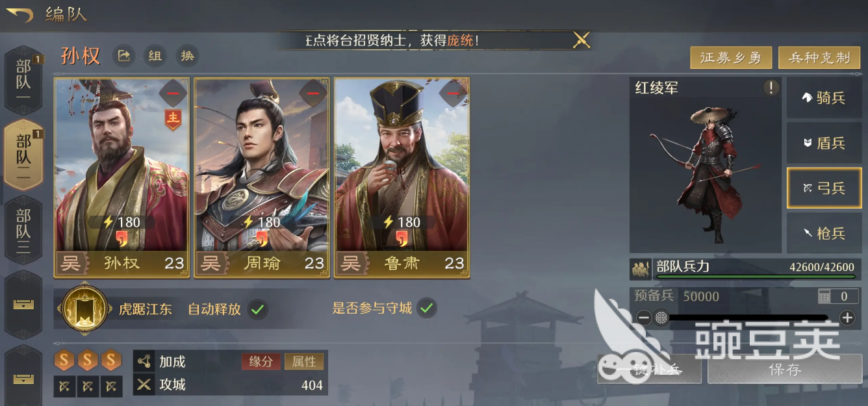Image resolution: width=868 pixels, height=406 pixels.
Task: Select the 鲁肃 general card
Action: [x=402, y=178]
